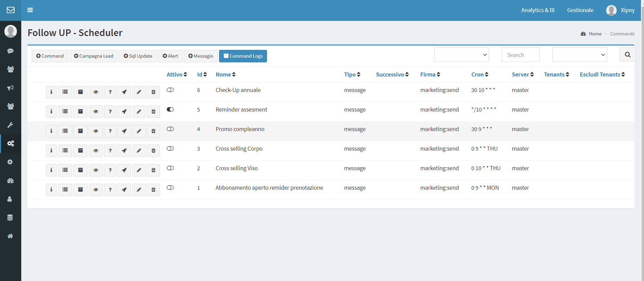Launch Promo compleanno with the rocket icon

(x=124, y=131)
